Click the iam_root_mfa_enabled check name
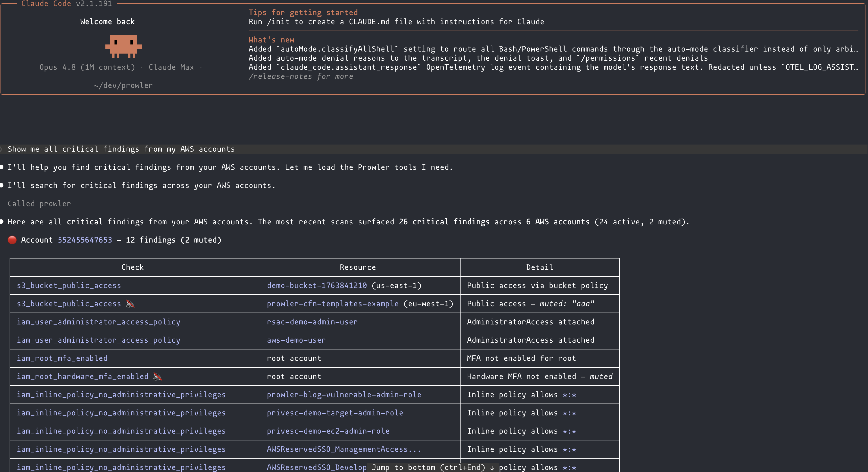 click(x=62, y=358)
